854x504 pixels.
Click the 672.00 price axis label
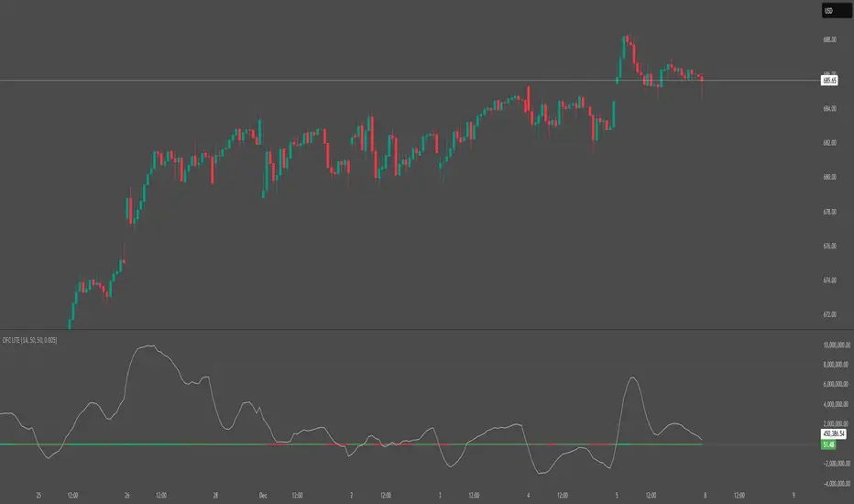(829, 314)
